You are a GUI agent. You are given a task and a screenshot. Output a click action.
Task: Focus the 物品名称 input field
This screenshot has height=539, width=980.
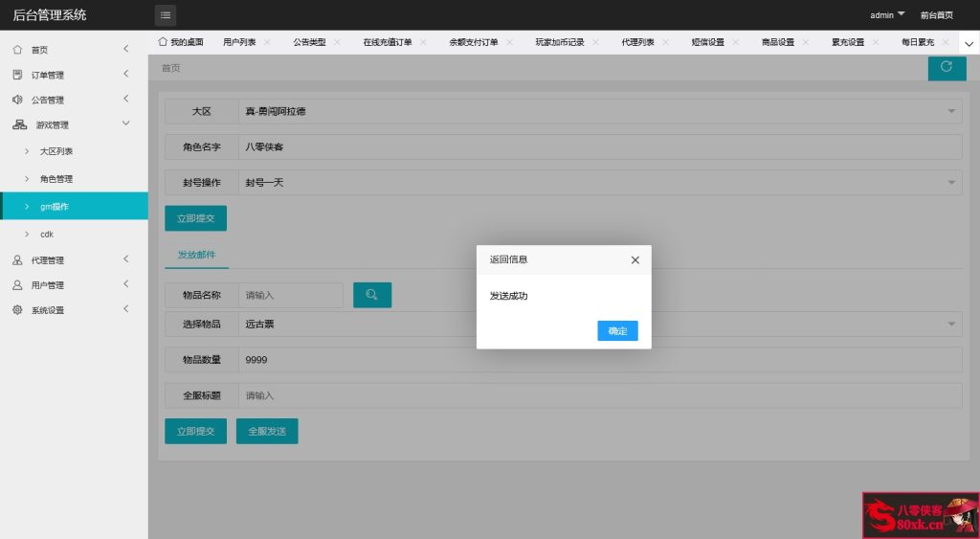point(291,295)
